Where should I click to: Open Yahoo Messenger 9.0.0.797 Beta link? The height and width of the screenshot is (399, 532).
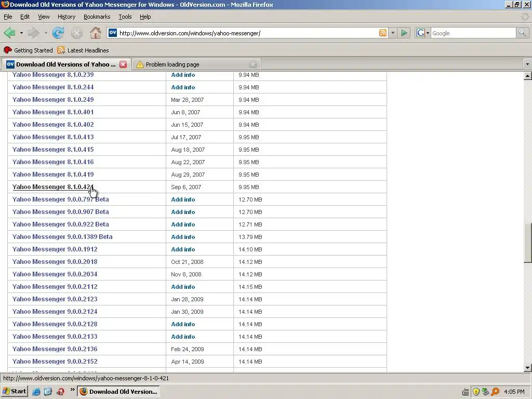(x=60, y=199)
